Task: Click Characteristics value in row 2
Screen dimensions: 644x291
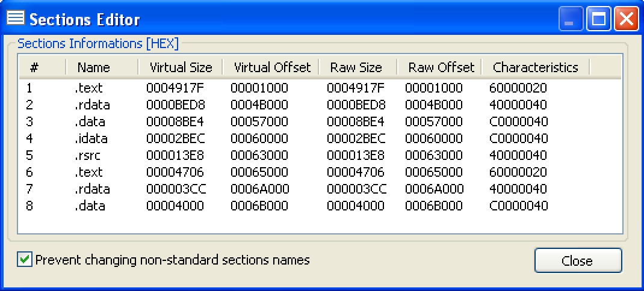Action: pos(518,105)
